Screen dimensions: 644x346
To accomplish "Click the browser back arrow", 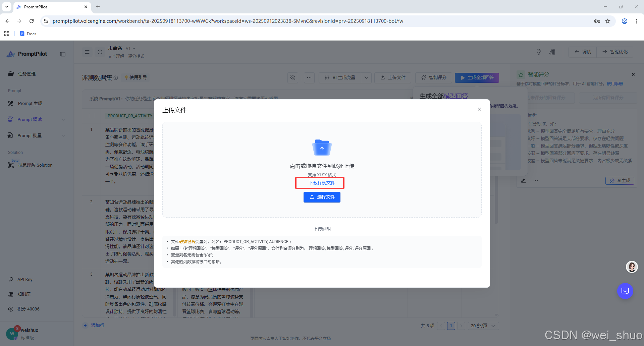I will click(7, 21).
